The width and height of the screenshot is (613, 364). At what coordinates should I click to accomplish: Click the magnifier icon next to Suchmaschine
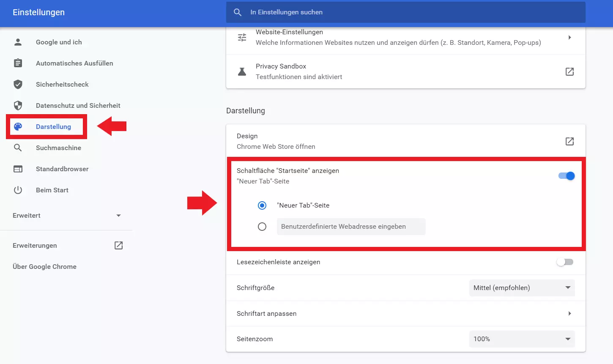(x=18, y=148)
